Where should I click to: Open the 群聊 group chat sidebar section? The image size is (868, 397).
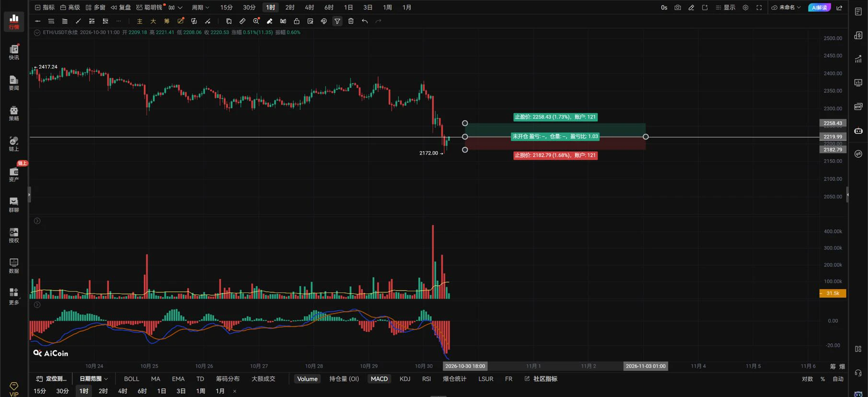[x=14, y=205]
